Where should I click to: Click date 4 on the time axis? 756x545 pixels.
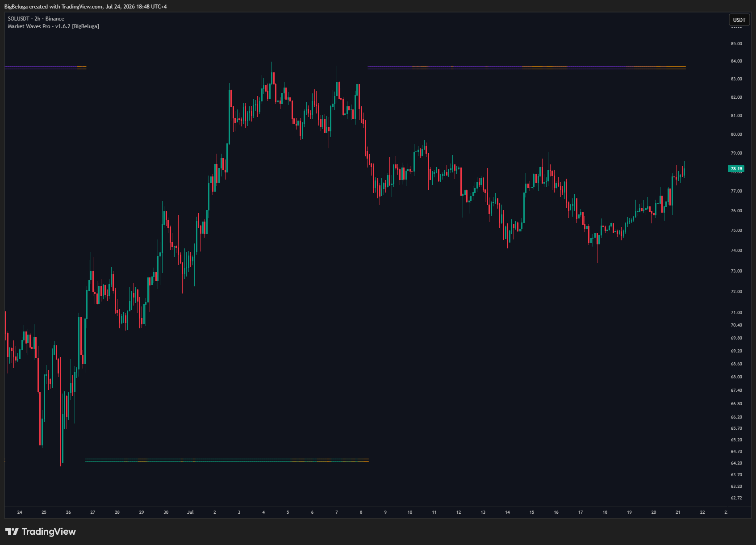click(x=263, y=512)
